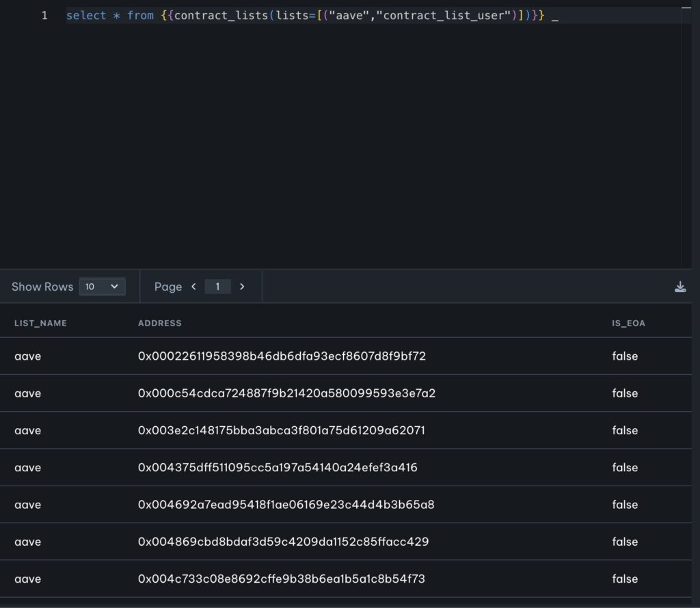Go to the previous results page
This screenshot has height=608, width=700.
click(193, 287)
